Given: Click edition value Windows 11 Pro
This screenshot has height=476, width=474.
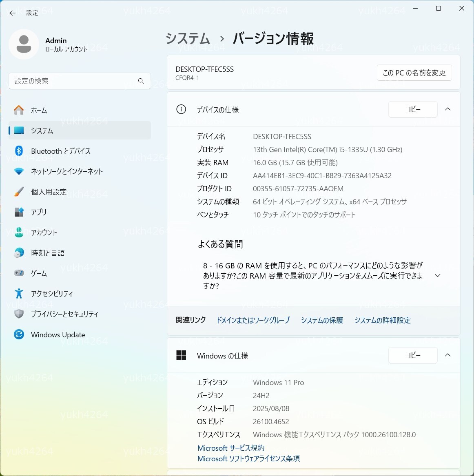Looking at the screenshot, I should (279, 383).
